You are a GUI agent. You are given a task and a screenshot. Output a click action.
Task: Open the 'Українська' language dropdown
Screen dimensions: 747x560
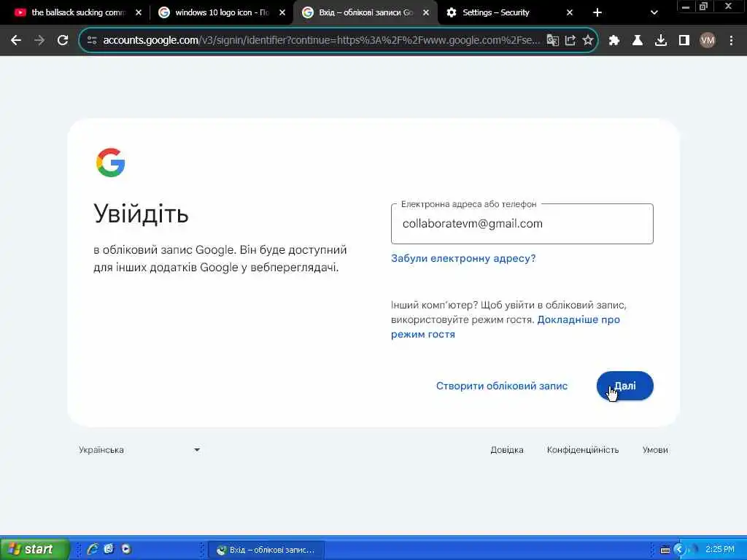(x=139, y=450)
